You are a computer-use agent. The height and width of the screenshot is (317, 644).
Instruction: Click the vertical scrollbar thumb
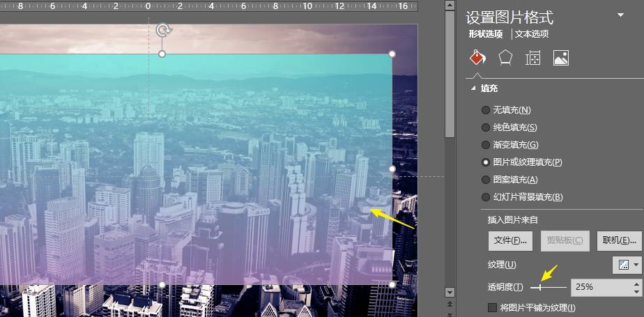click(450, 74)
